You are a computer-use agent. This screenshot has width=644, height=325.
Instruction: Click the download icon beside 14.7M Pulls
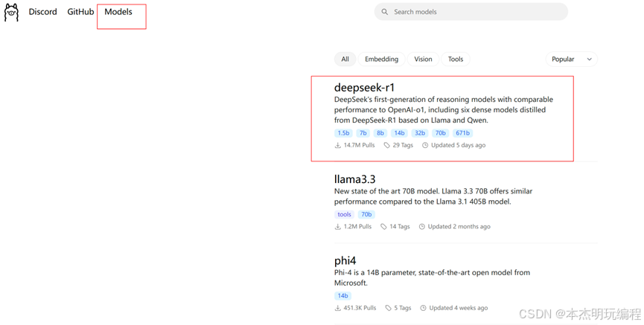tap(337, 145)
